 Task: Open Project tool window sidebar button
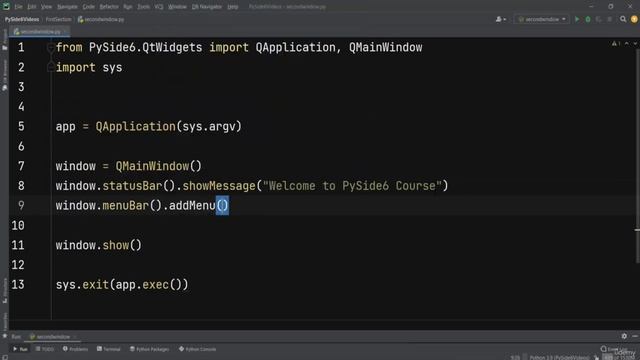pos(4,39)
